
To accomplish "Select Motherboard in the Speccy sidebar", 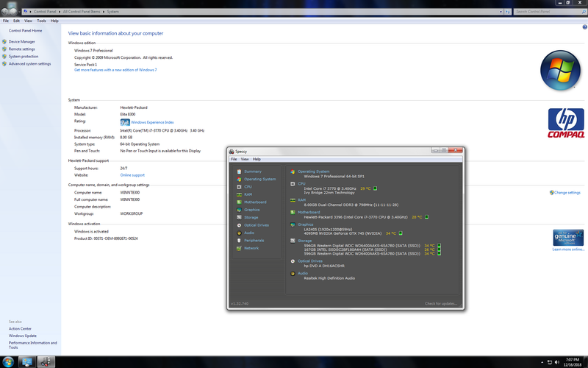I will tap(255, 202).
